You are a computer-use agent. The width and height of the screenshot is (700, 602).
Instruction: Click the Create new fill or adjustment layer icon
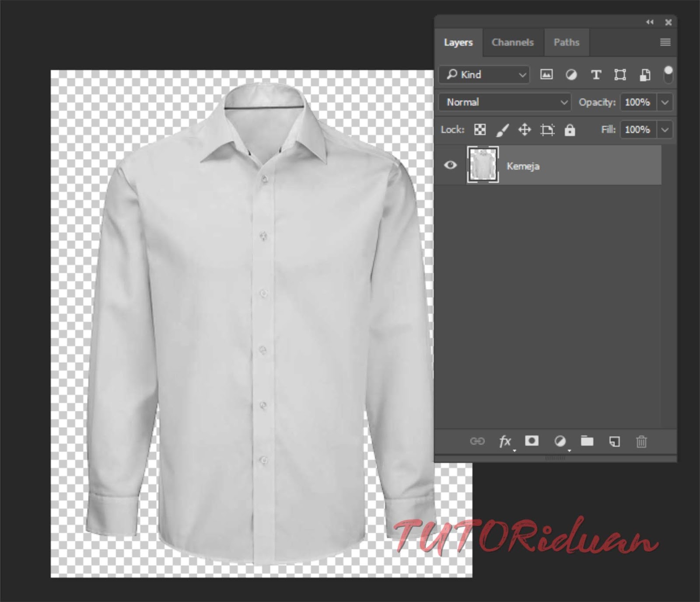pyautogui.click(x=560, y=442)
